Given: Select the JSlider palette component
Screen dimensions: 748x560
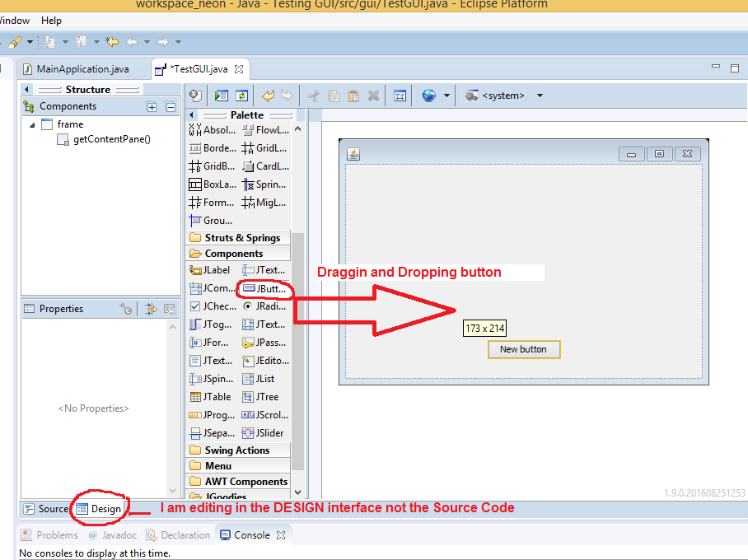Looking at the screenshot, I should coord(264,433).
